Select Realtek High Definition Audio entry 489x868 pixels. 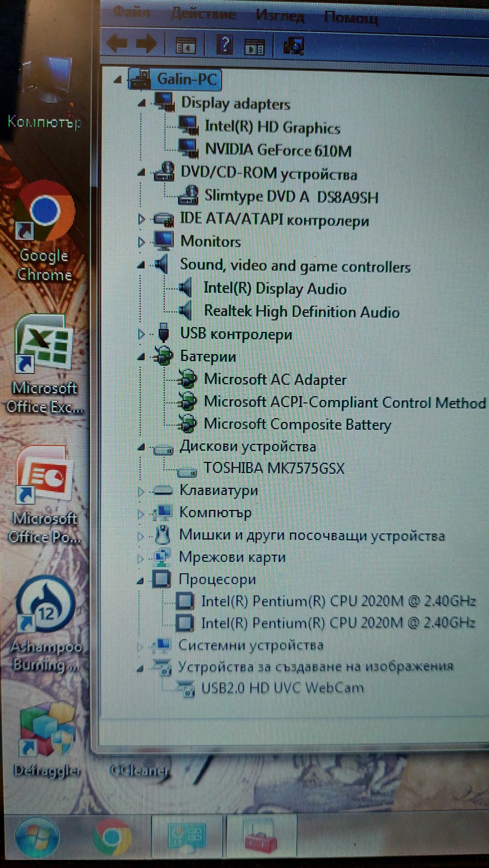pyautogui.click(x=302, y=311)
